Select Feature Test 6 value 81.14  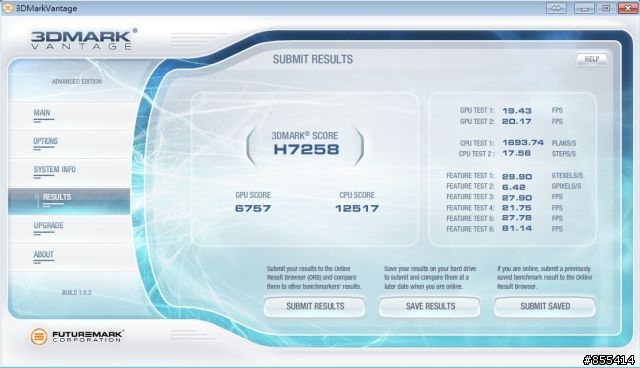click(x=517, y=228)
